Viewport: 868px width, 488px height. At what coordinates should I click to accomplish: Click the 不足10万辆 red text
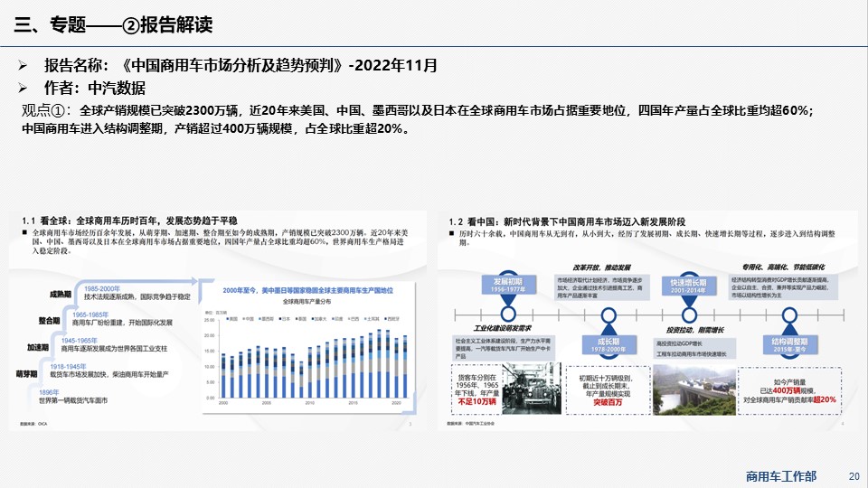477,401
